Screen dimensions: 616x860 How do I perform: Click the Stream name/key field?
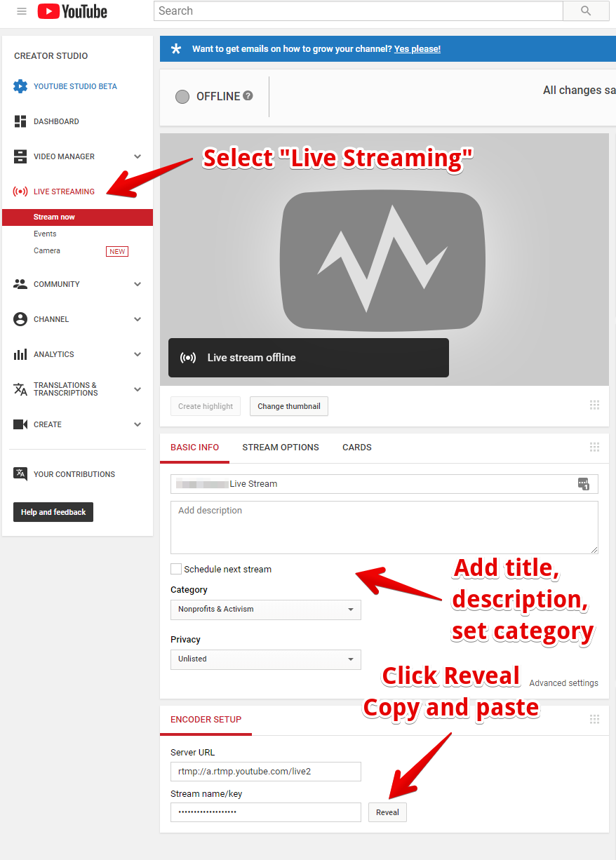tap(266, 812)
